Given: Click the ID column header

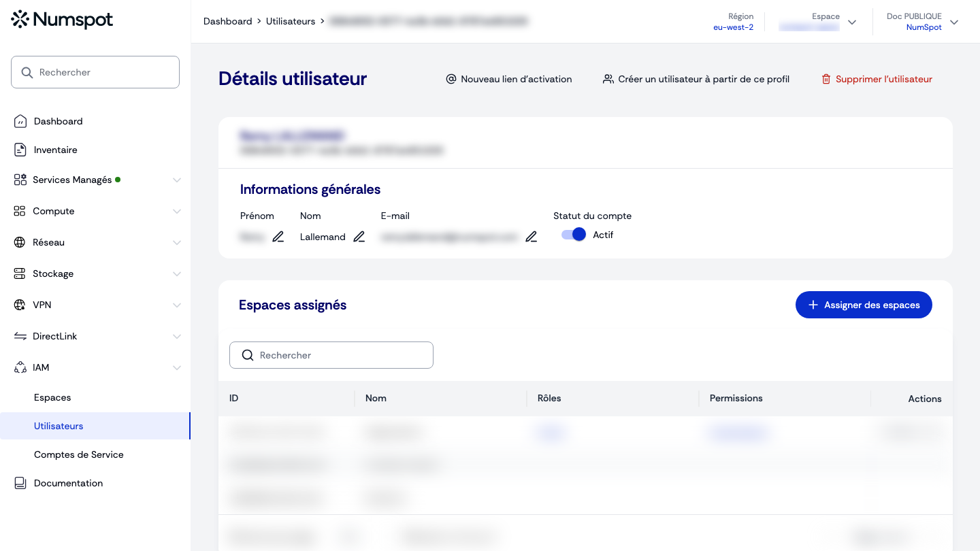Looking at the screenshot, I should point(233,398).
